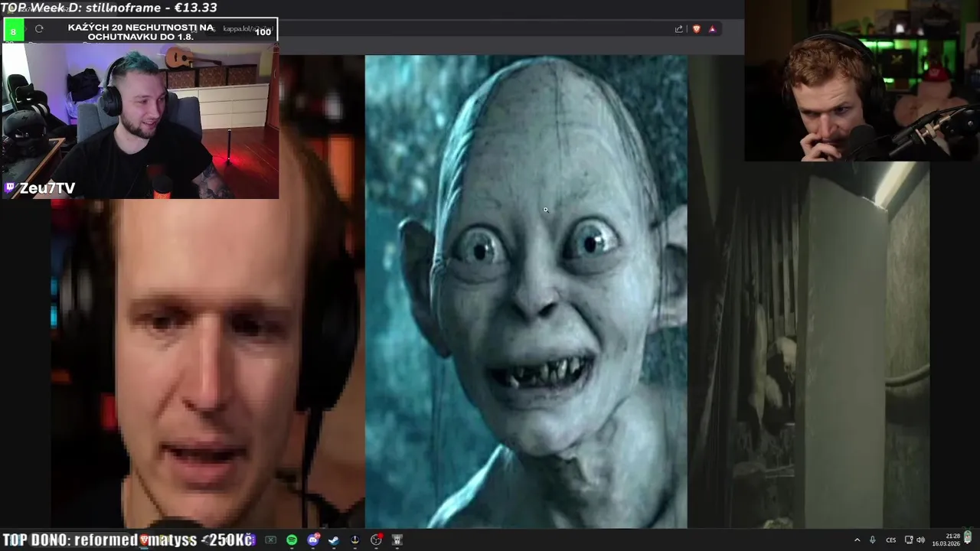The image size is (980, 551).
Task: Click the TOP Week D: stillnoframe text
Action: click(x=109, y=8)
